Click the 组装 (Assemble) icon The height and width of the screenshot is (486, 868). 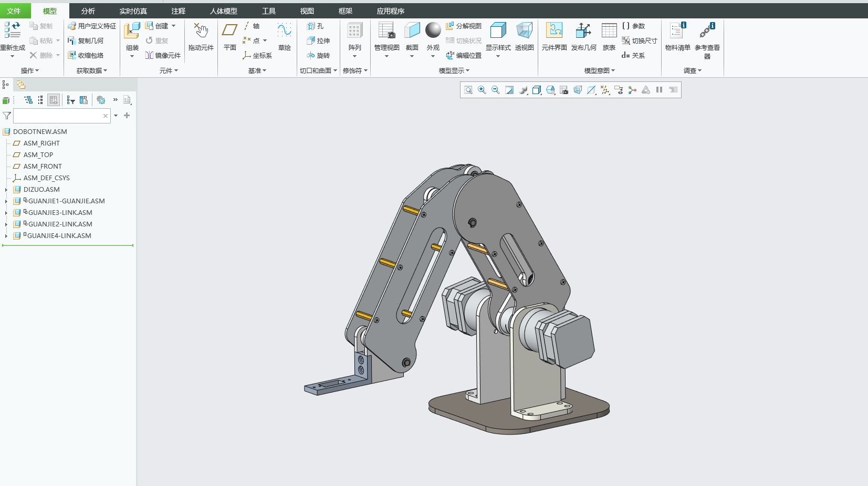point(132,30)
